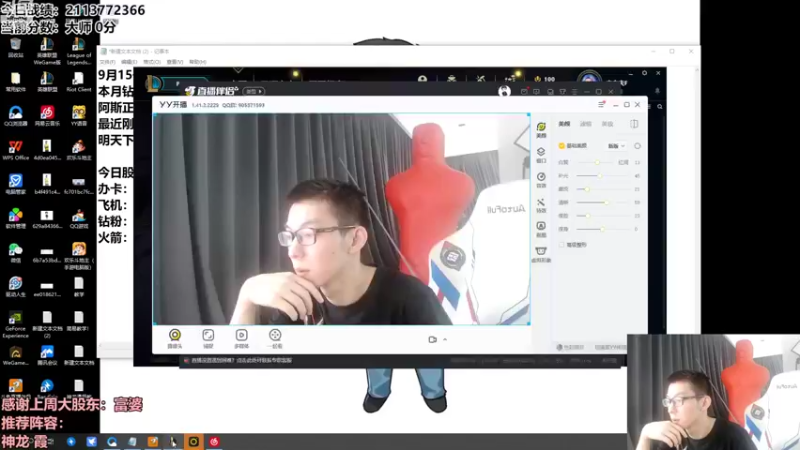The width and height of the screenshot is (800, 450).
Task: Click the avatar icon in 直播伴侣 title bar
Action: pos(504,91)
